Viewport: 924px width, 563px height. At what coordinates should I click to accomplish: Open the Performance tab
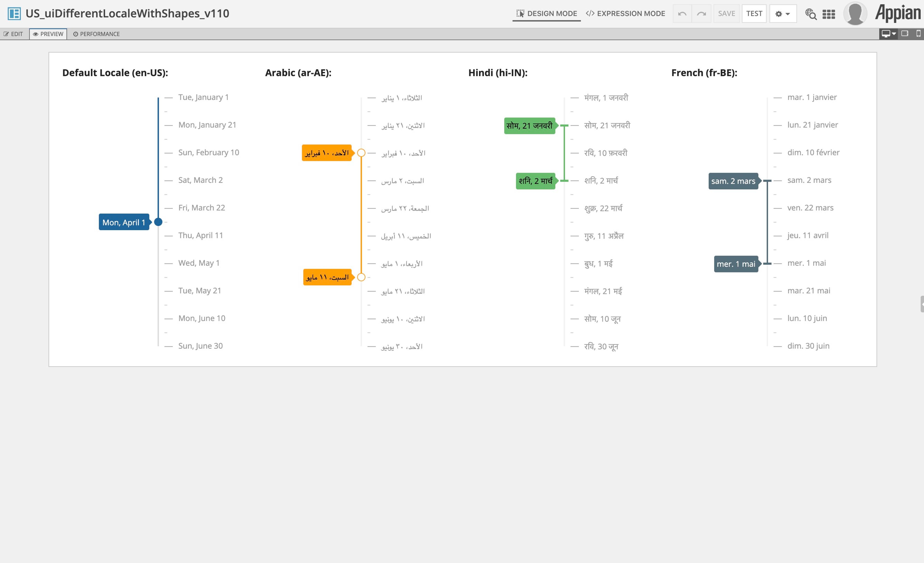pyautogui.click(x=96, y=34)
